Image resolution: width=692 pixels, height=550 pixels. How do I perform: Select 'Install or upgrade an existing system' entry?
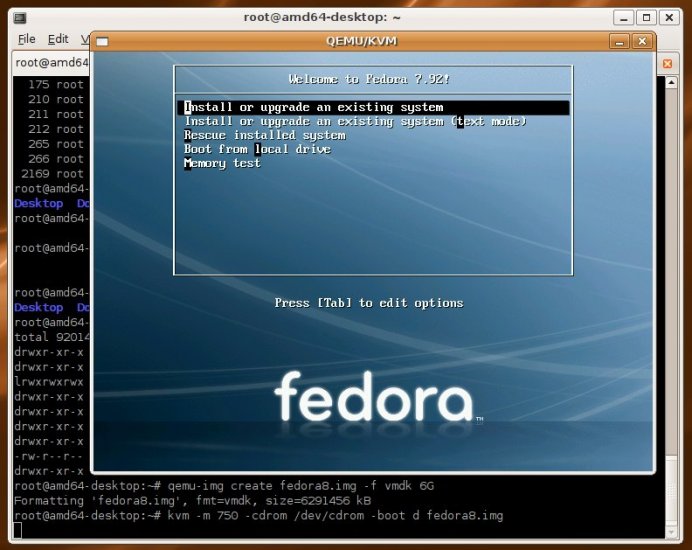click(373, 107)
